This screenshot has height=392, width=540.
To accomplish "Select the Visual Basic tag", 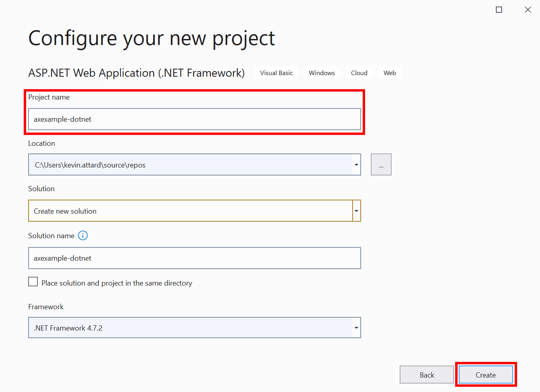I will point(277,73).
